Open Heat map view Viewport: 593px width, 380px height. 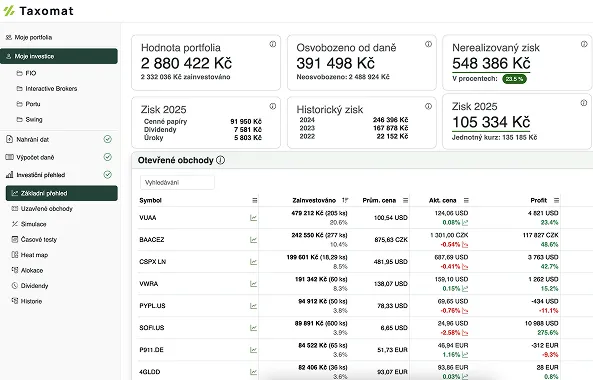[x=30, y=255]
